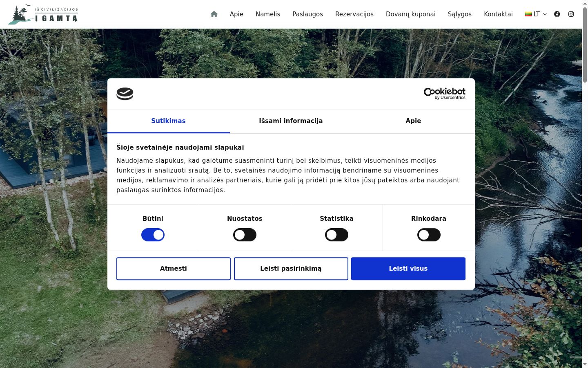Click the cookie dialog oval logo icon

pos(125,94)
